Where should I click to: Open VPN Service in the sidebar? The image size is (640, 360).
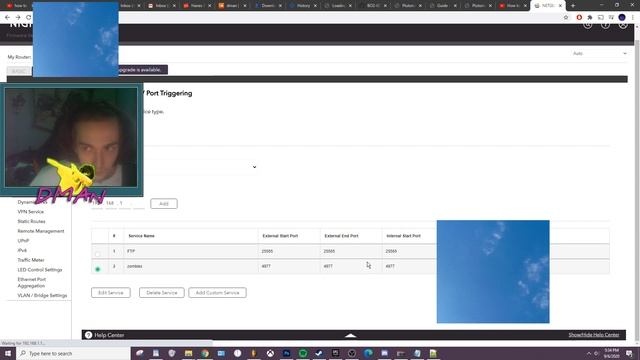(31, 212)
